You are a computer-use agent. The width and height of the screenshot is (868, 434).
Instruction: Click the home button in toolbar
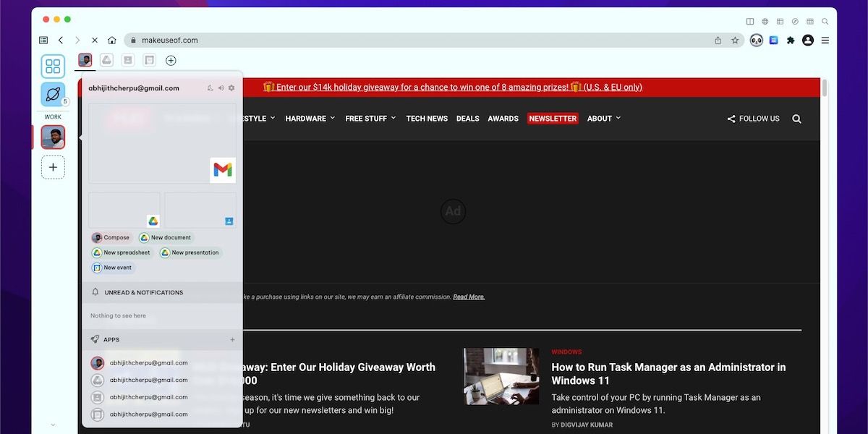coord(112,41)
